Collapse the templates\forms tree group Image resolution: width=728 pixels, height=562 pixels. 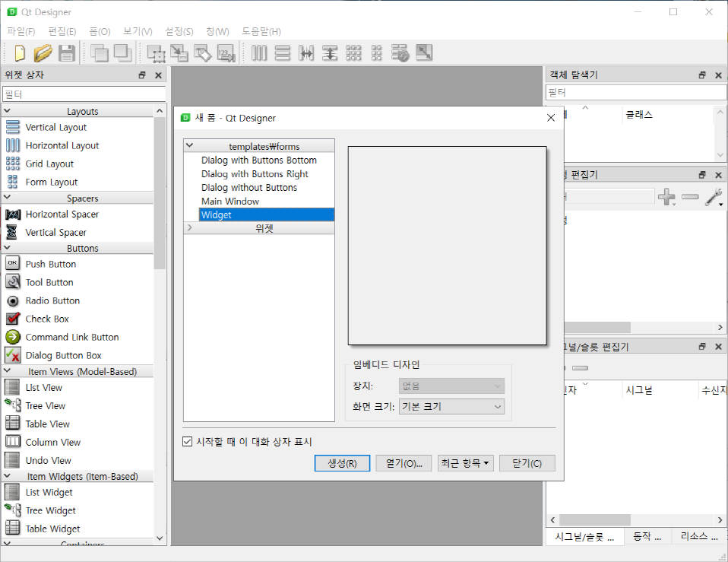click(189, 145)
